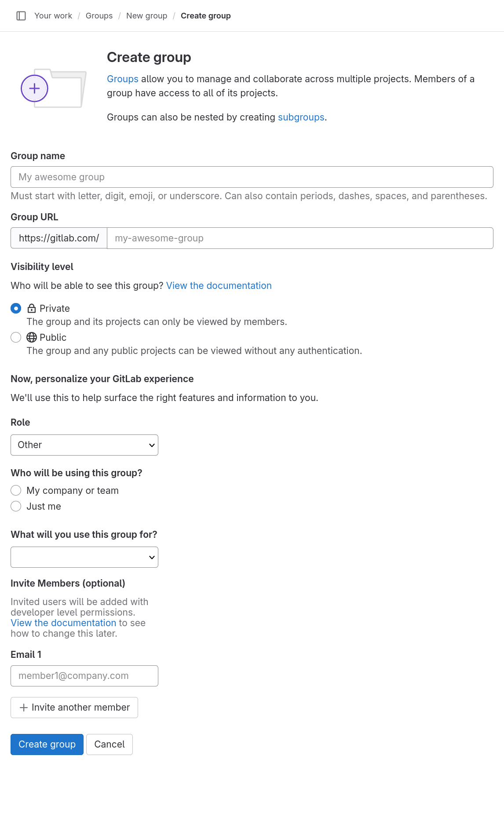Choose My company or team option
504x821 pixels.
(x=16, y=490)
